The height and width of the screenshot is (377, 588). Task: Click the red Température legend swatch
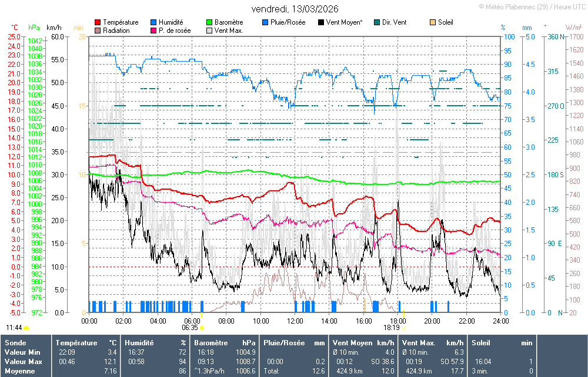(x=98, y=22)
